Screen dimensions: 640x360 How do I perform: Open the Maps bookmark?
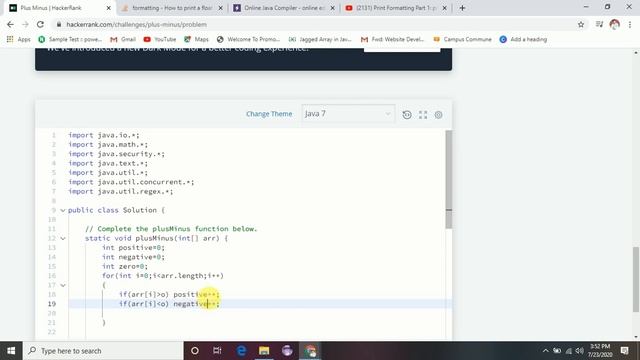pyautogui.click(x=196, y=39)
